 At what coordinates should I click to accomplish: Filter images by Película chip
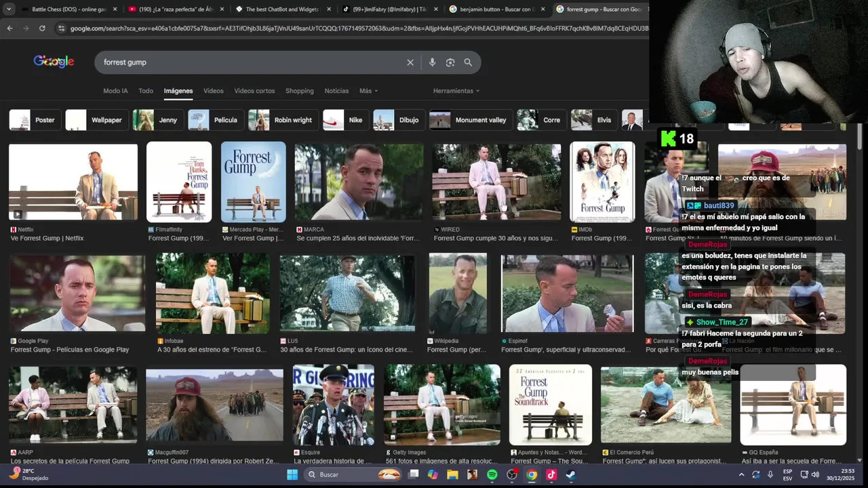pos(214,120)
